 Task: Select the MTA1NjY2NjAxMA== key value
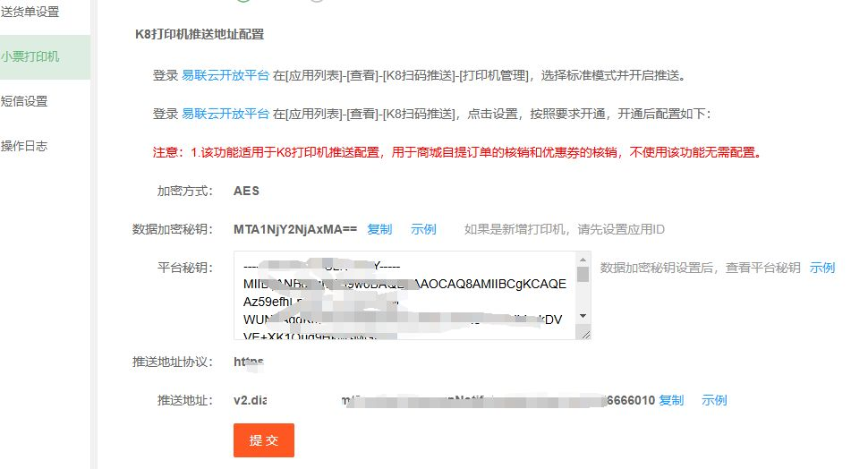point(295,229)
